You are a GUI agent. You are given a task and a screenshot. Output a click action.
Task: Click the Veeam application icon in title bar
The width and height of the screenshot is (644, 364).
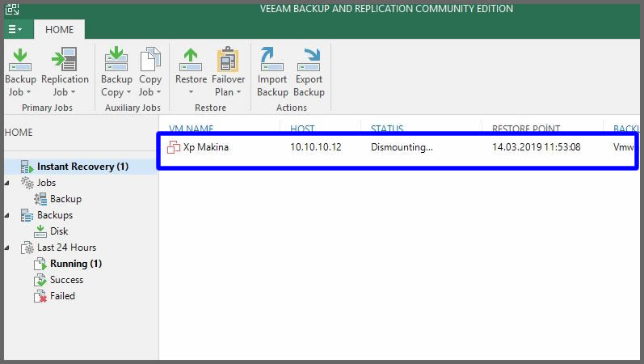[12, 9]
